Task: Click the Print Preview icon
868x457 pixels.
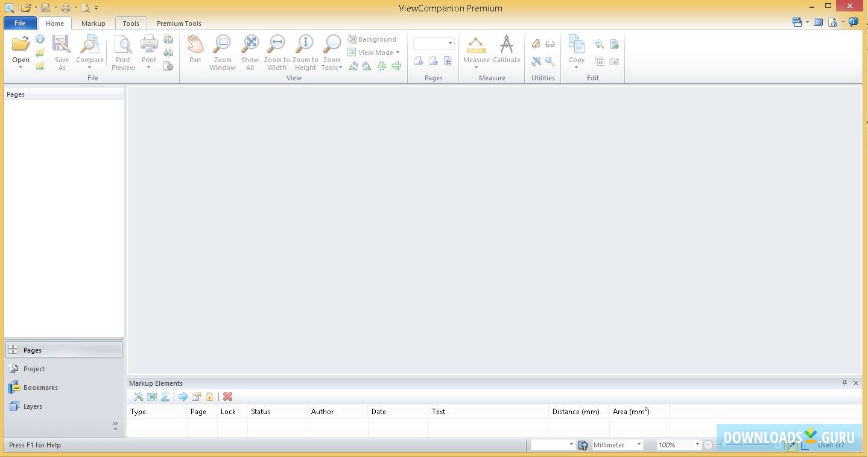Action: [x=123, y=45]
